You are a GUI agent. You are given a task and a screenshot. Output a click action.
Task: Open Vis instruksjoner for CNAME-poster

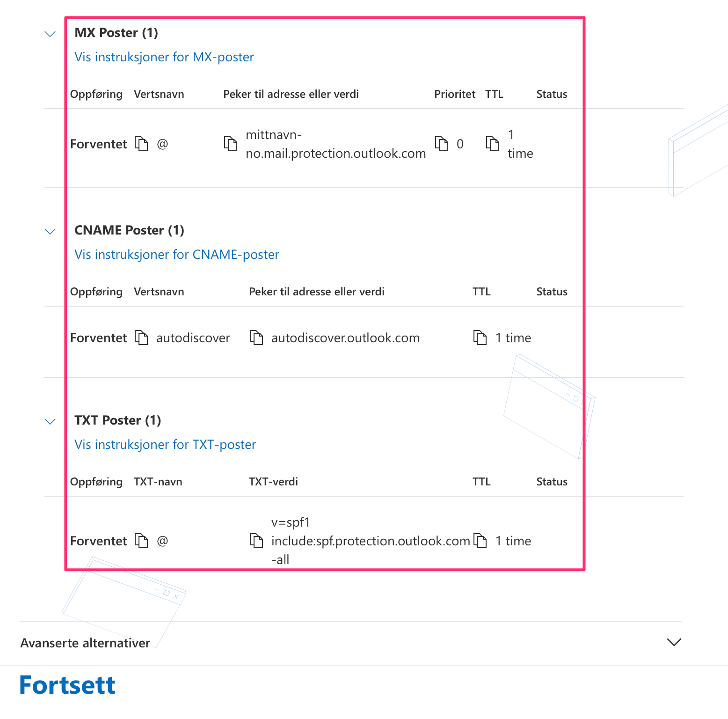pyautogui.click(x=177, y=255)
